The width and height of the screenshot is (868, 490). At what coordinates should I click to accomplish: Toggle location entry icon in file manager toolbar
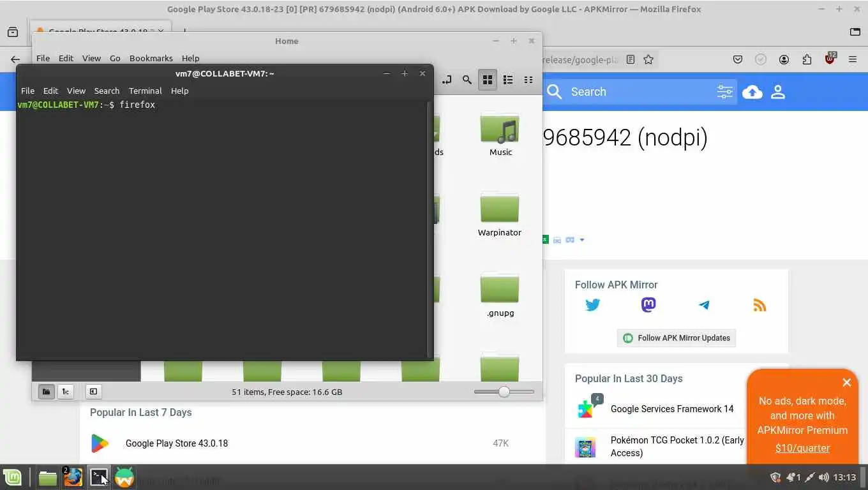pyautogui.click(x=447, y=80)
